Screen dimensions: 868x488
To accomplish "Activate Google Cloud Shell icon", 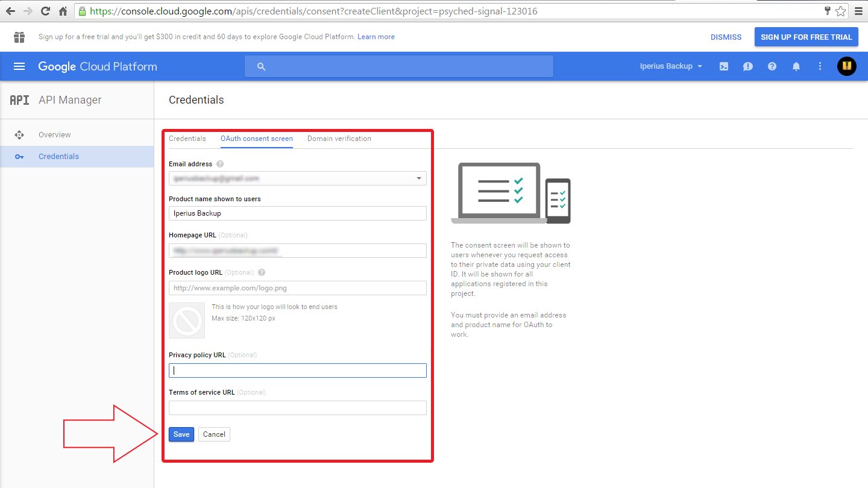I will pos(724,66).
